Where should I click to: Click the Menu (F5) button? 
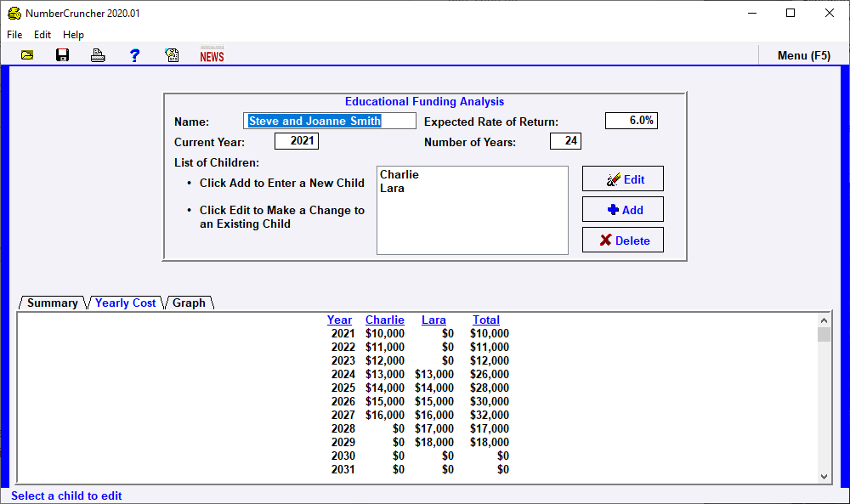803,55
